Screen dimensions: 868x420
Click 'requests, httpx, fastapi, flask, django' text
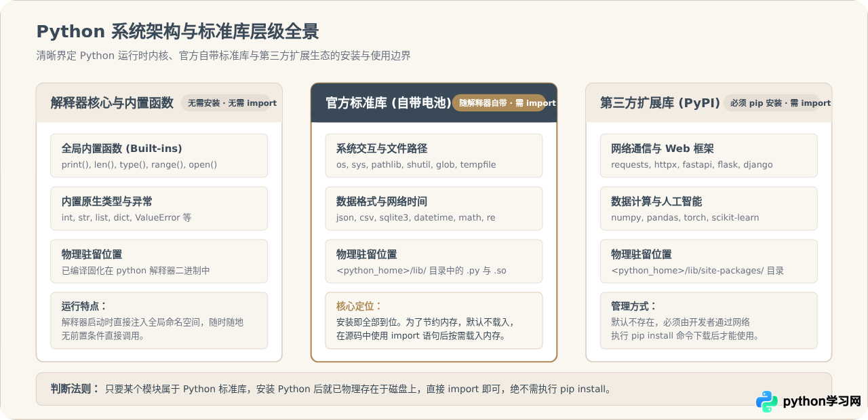coord(692,165)
